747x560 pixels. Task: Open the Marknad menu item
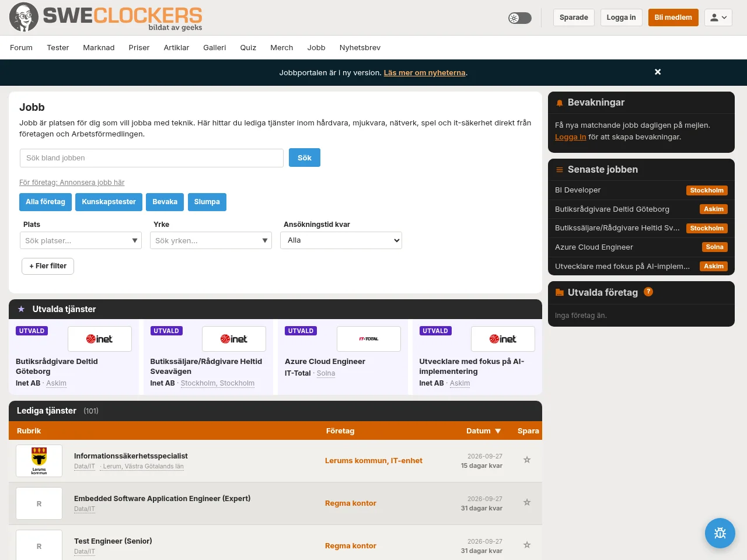[x=99, y=47]
